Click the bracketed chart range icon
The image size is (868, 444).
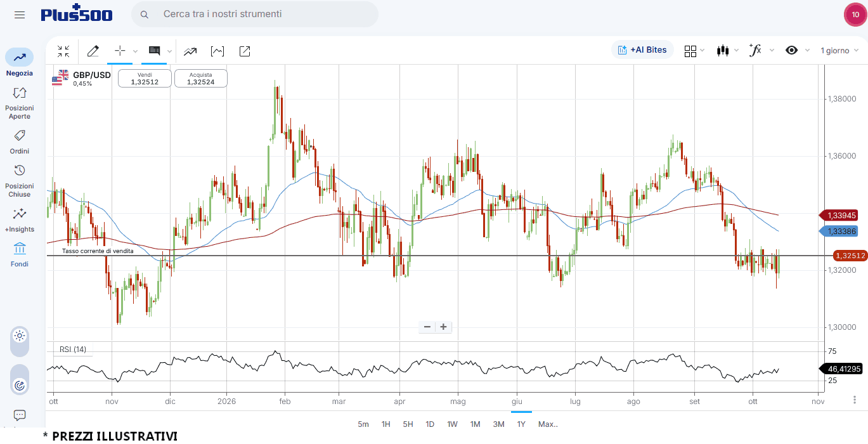(x=217, y=51)
